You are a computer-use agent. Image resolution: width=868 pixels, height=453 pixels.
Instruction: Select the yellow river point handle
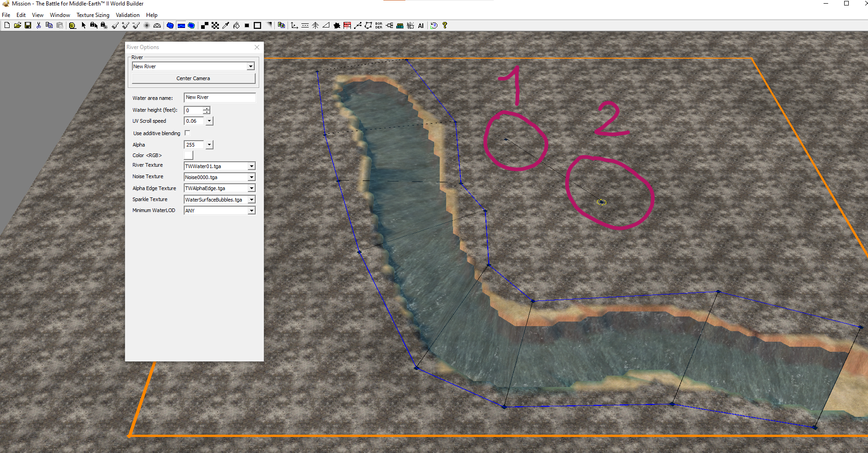tap(601, 202)
